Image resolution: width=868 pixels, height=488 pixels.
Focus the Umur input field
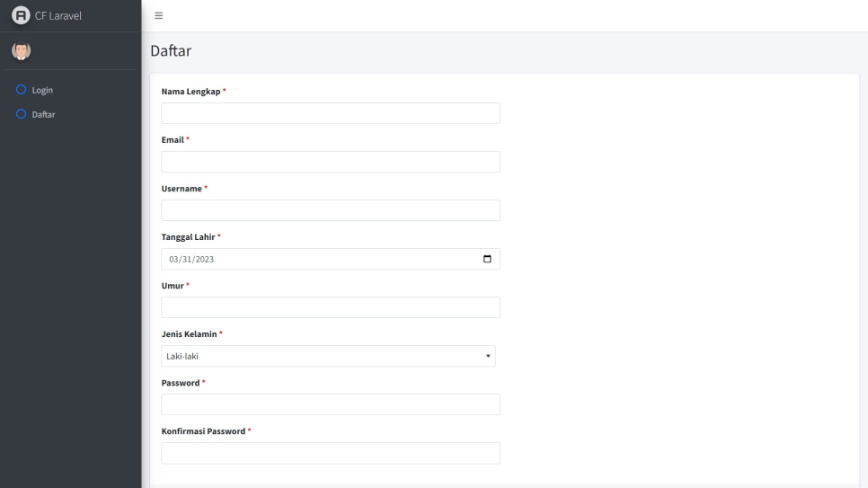click(331, 307)
